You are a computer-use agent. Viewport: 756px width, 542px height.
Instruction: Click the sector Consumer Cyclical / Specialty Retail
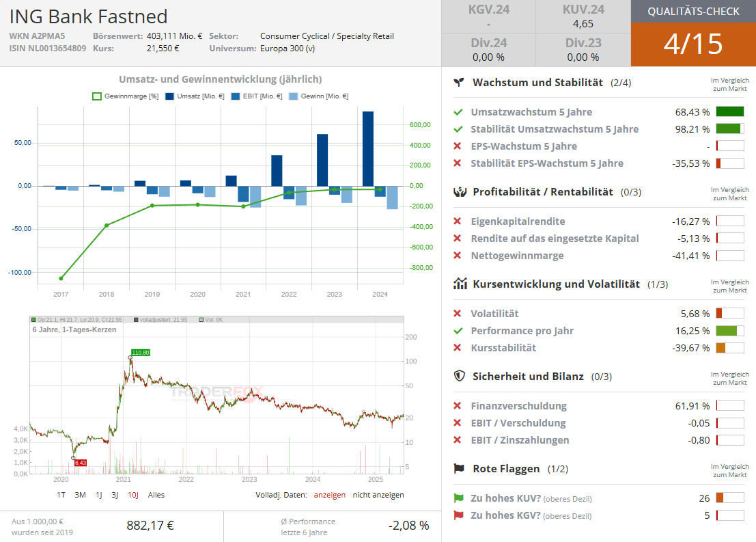pos(327,36)
